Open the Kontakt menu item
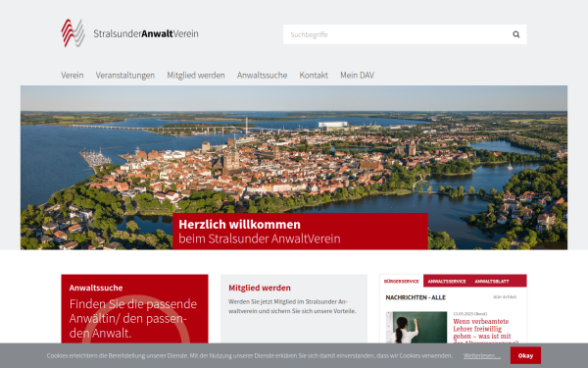The height and width of the screenshot is (368, 588). 314,76
